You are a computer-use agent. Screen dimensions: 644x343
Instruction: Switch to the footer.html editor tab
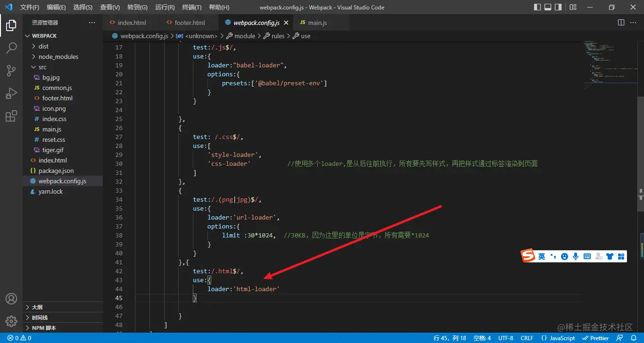click(190, 23)
